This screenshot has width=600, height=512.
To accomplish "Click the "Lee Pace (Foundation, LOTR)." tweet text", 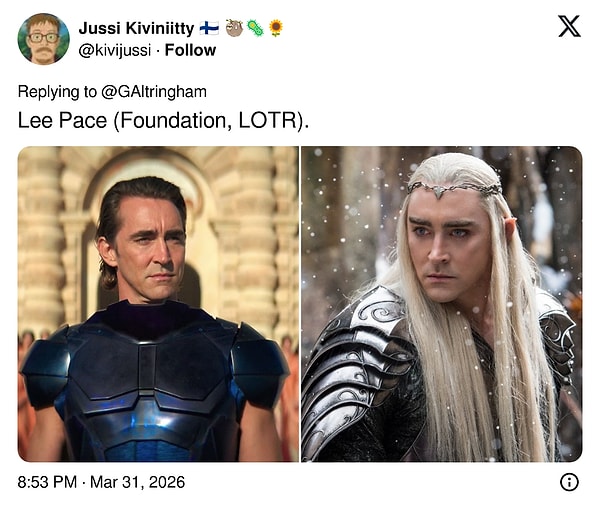I will point(164,120).
